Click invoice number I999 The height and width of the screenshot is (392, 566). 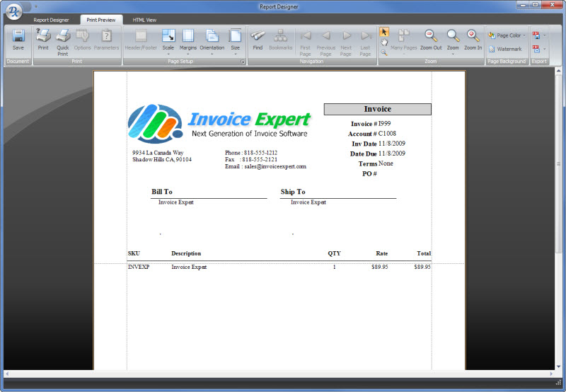coord(384,123)
